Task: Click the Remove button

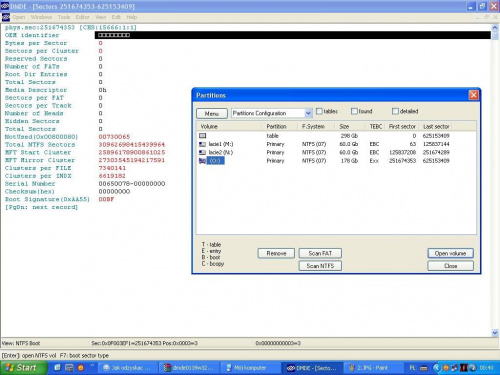Action: coord(276,253)
